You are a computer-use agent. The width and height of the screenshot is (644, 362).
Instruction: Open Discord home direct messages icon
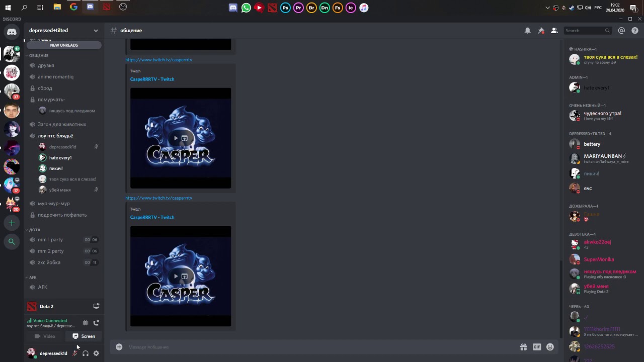12,32
